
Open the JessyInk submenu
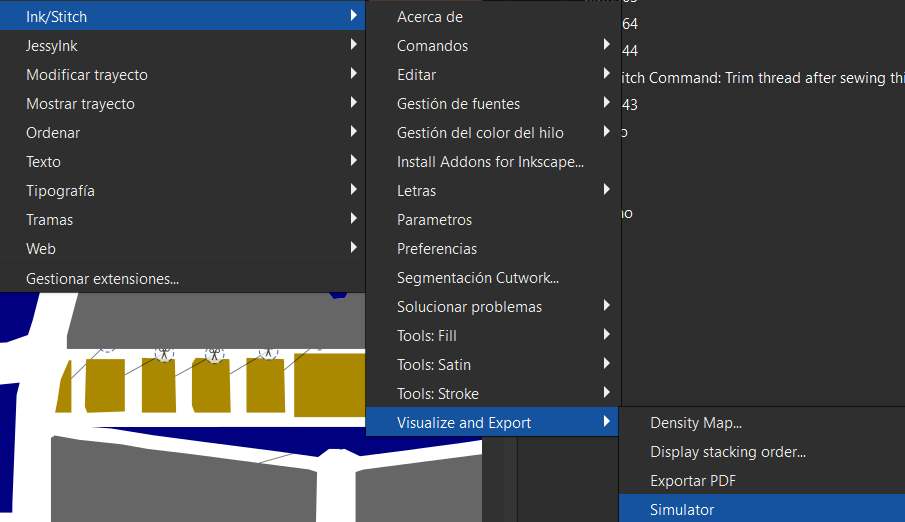coord(182,46)
